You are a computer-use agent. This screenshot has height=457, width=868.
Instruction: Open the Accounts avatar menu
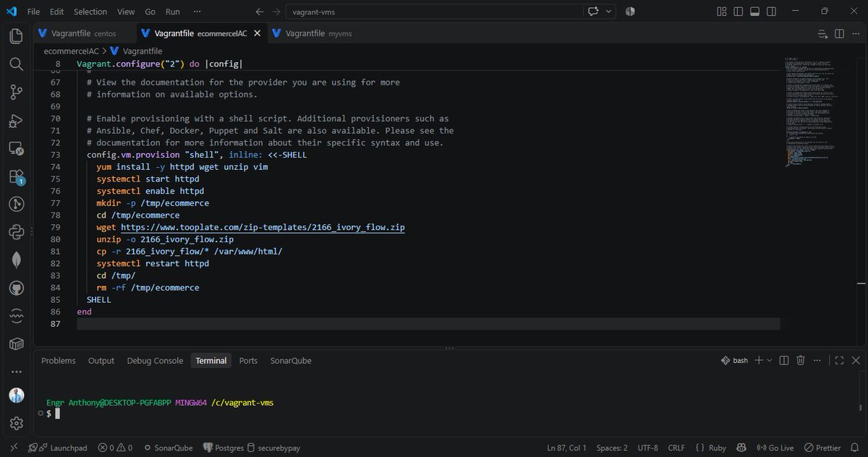click(x=16, y=396)
